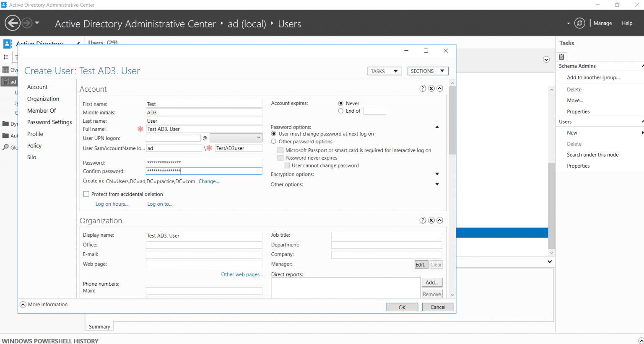The image size is (644, 344).
Task: Check Password never expires checkbox
Action: pyautogui.click(x=280, y=158)
